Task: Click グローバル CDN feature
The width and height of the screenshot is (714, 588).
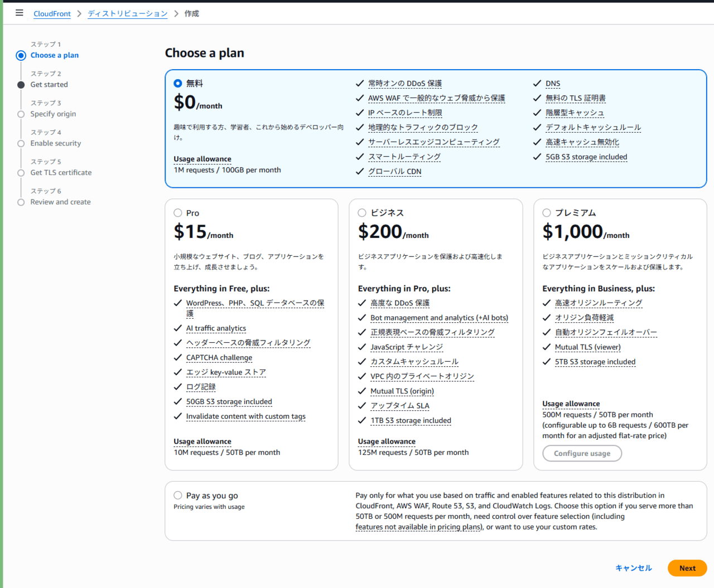Action: click(395, 172)
